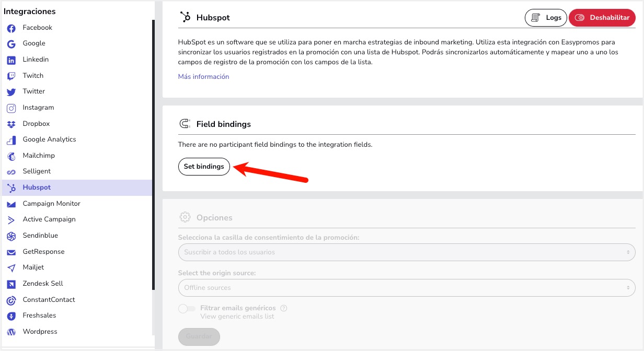Click the Opciones gear icon
Viewport: 644px width, 351px height.
[185, 217]
